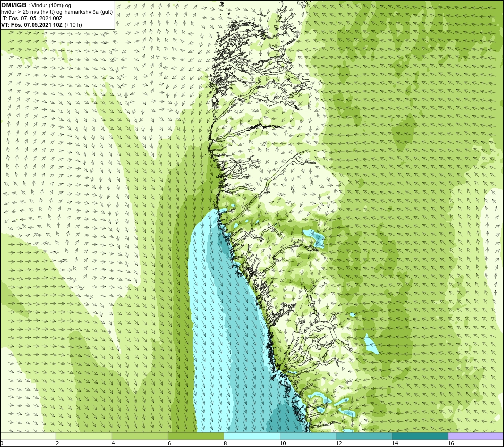Click the 12–14 m/s teal swatch
Viewport: 504px width, 447px height.
[x=364, y=436]
